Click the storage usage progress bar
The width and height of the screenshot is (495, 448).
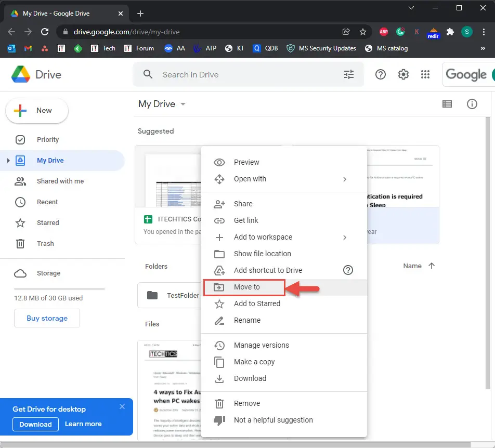tap(59, 288)
